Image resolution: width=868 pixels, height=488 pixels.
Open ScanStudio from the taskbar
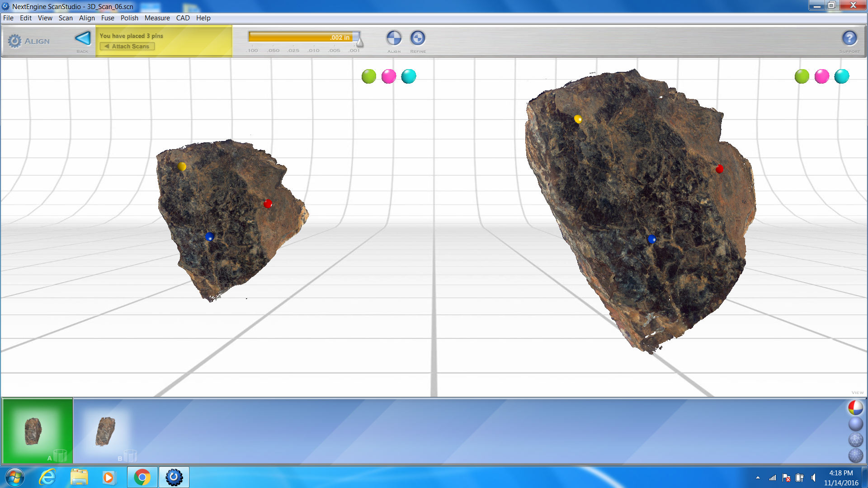[x=174, y=477]
